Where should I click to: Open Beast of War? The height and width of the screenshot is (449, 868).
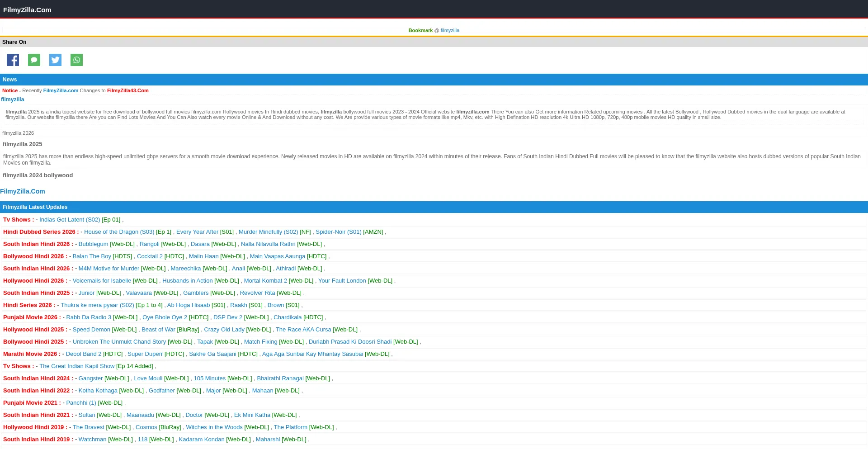(158, 330)
